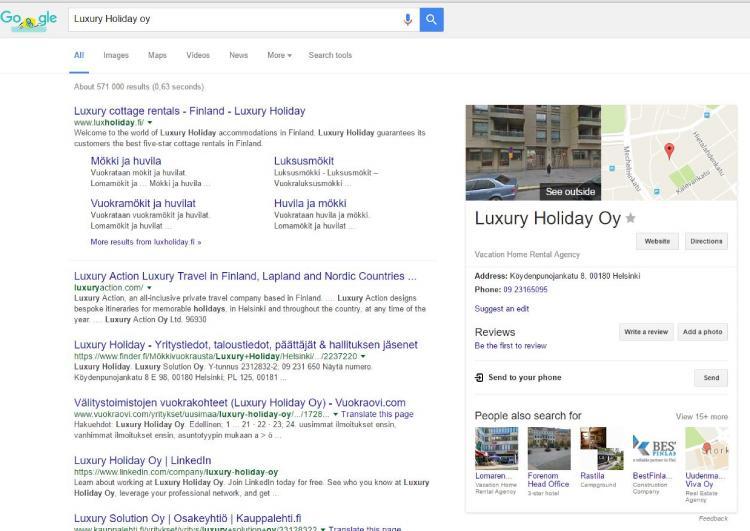Open the Lomaren Vacation Home Rental thumbnail
This screenshot has width=750, height=531.
(x=496, y=448)
